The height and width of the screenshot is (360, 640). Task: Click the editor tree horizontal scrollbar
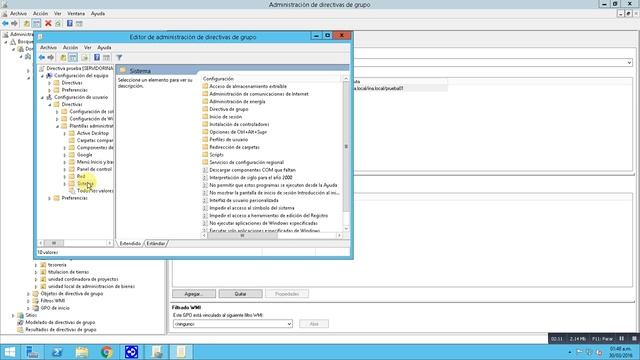pyautogui.click(x=75, y=243)
